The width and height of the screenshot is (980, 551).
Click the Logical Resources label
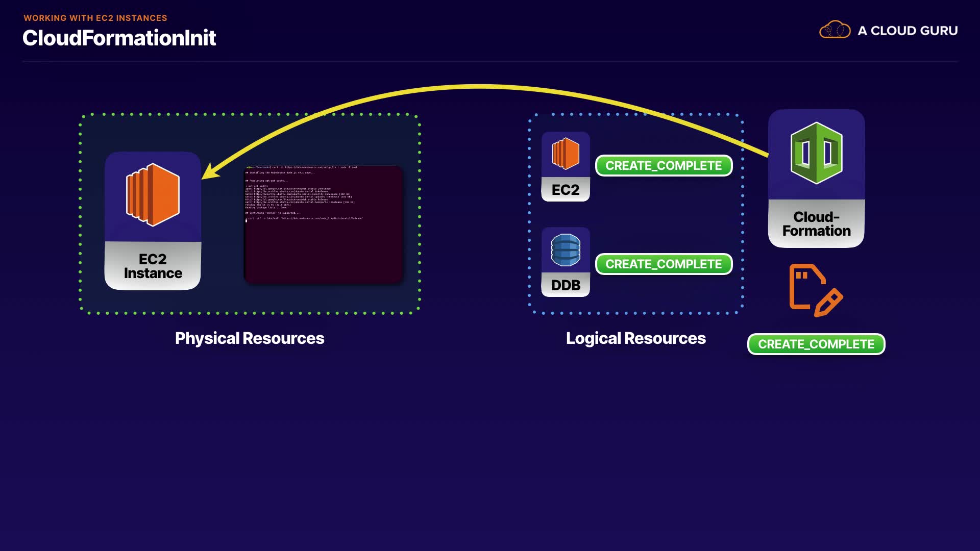coord(635,338)
